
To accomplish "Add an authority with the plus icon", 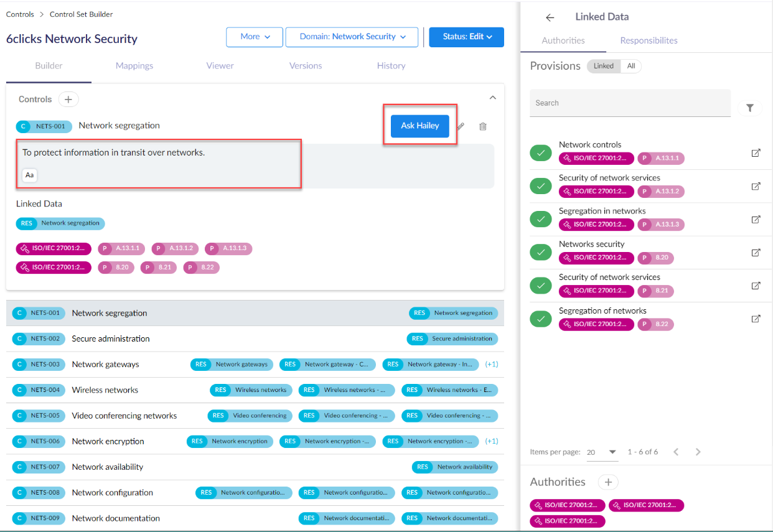I will (608, 482).
